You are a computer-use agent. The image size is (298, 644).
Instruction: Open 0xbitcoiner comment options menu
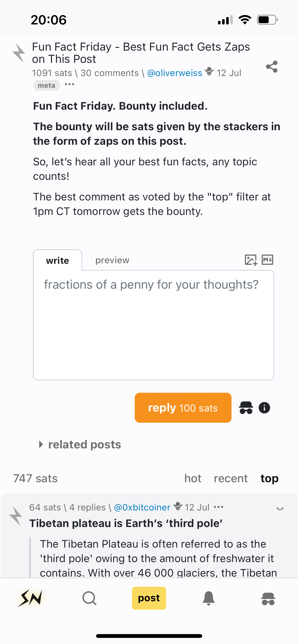(219, 507)
